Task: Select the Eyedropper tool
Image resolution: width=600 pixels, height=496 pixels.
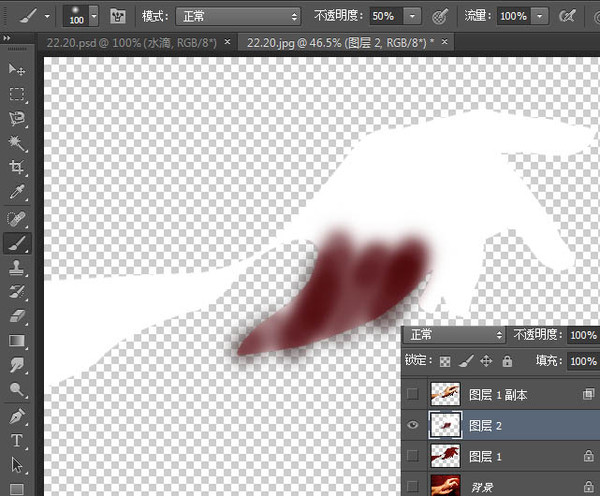Action: point(17,192)
